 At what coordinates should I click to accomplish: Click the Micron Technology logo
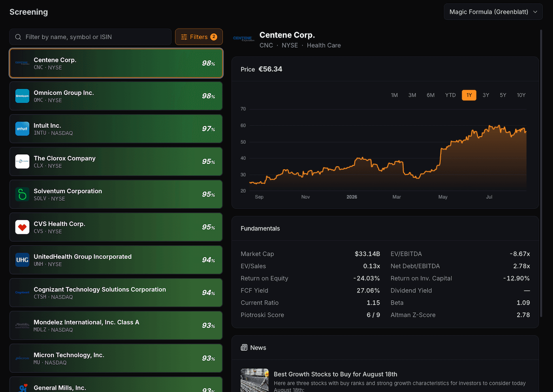22,358
